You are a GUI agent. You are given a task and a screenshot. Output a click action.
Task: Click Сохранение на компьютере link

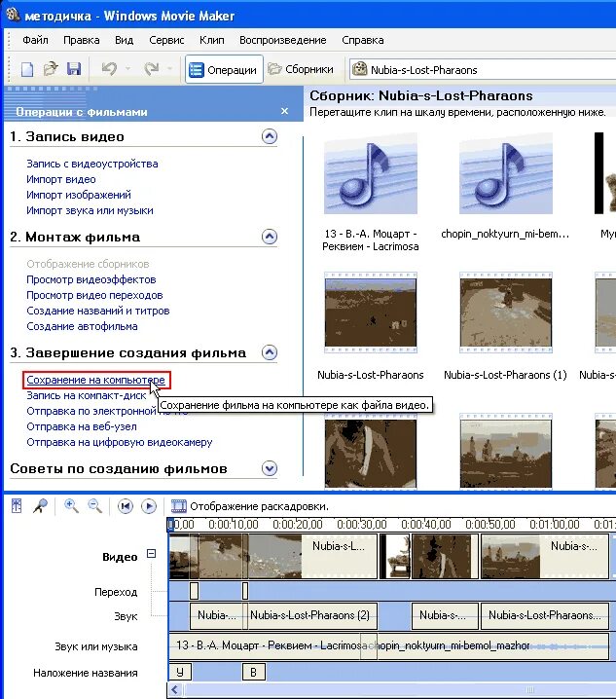point(95,380)
